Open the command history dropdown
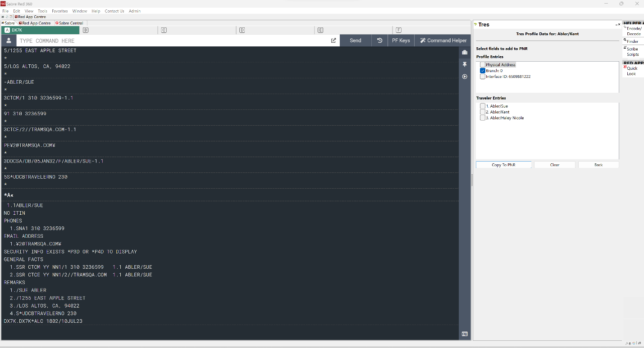This screenshot has height=348, width=644. tap(379, 40)
